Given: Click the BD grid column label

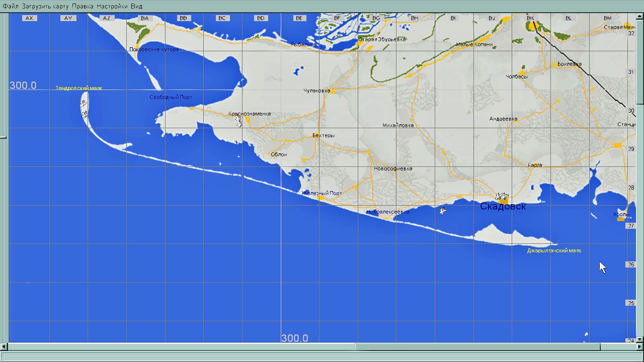Looking at the screenshot, I should pyautogui.click(x=261, y=18).
